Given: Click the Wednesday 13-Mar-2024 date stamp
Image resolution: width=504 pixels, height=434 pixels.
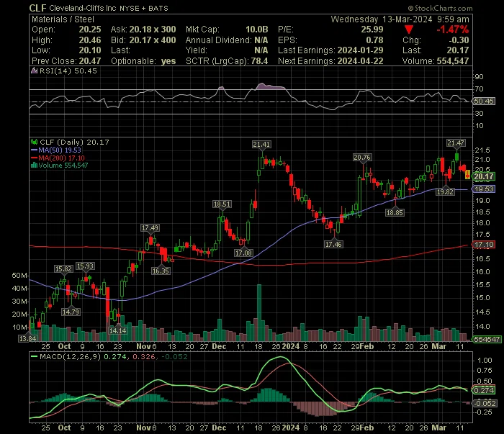Looking at the screenshot, I should point(382,19).
